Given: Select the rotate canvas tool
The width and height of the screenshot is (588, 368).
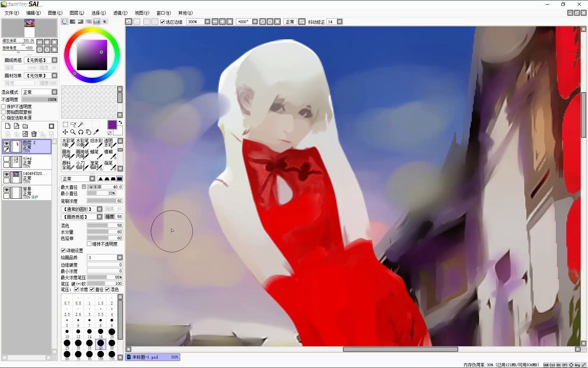Looking at the screenshot, I should click(x=81, y=132).
